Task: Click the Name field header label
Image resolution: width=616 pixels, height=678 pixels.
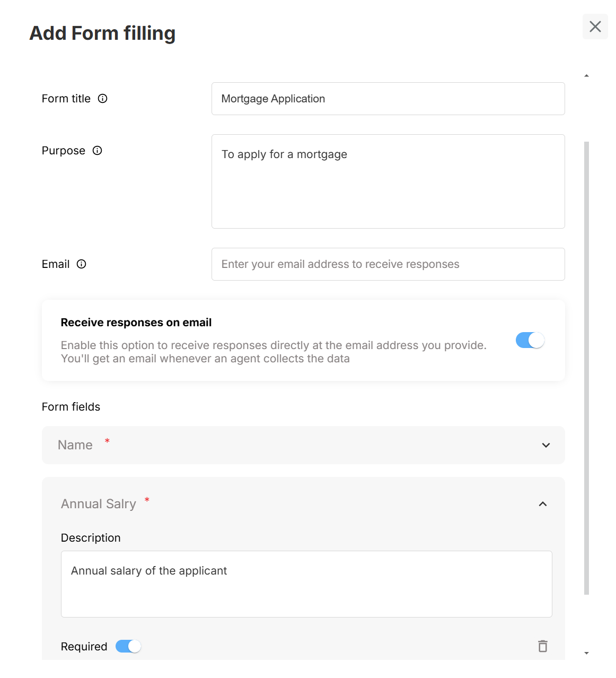Action: [x=75, y=445]
